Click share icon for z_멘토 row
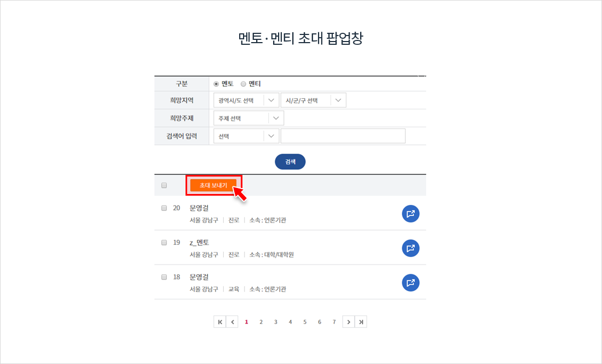Viewport: 602px width, 364px height. coord(410,248)
